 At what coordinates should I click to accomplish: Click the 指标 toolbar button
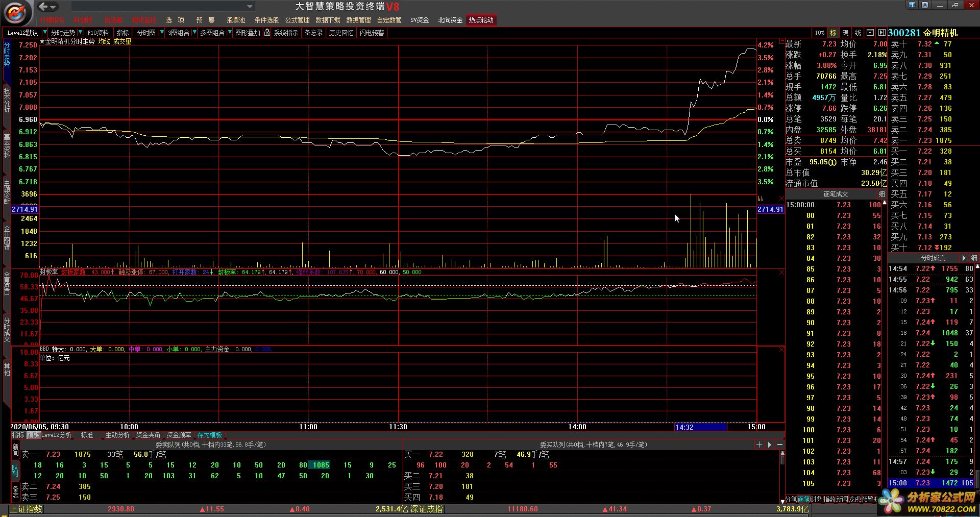122,33
